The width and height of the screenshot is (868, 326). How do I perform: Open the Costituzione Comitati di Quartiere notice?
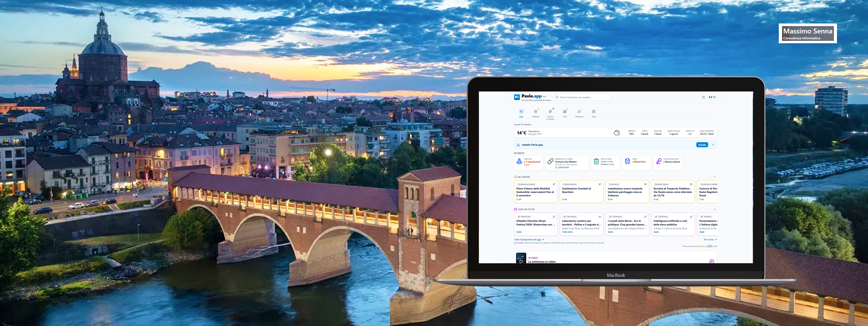coord(581,192)
